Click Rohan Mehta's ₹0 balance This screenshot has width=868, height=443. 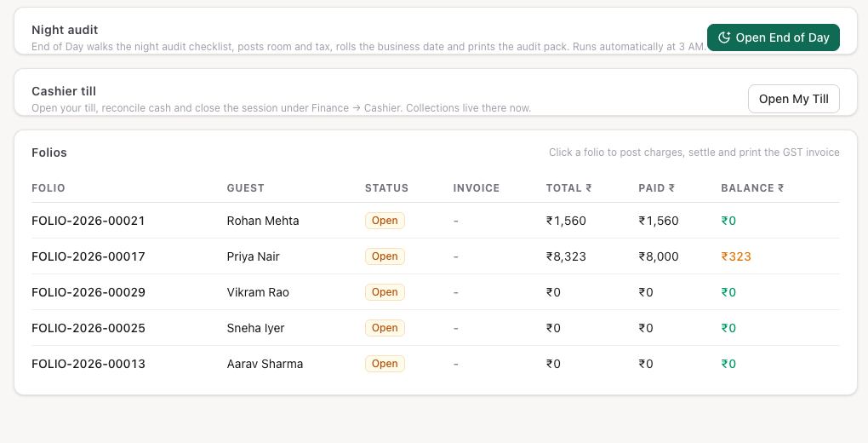coord(728,221)
